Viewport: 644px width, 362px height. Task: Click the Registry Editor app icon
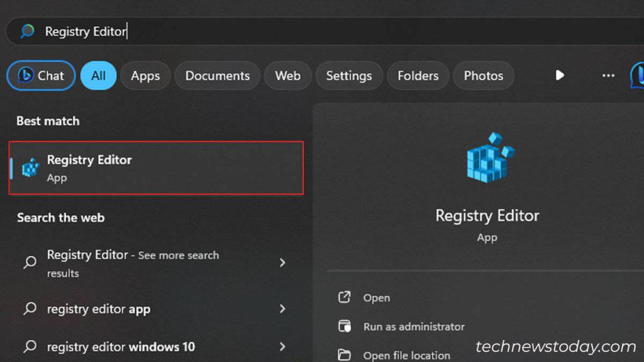tap(30, 168)
